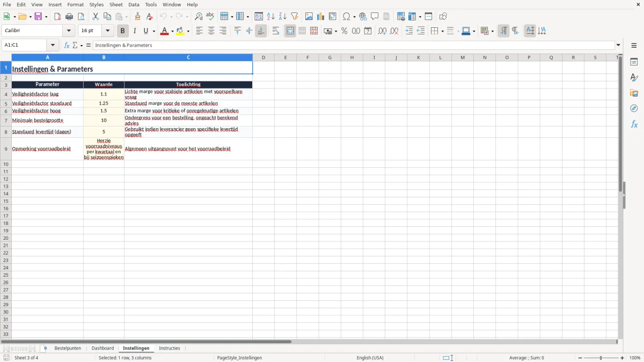
Task: Switch to Dashboard sheet tab
Action: (x=103, y=349)
